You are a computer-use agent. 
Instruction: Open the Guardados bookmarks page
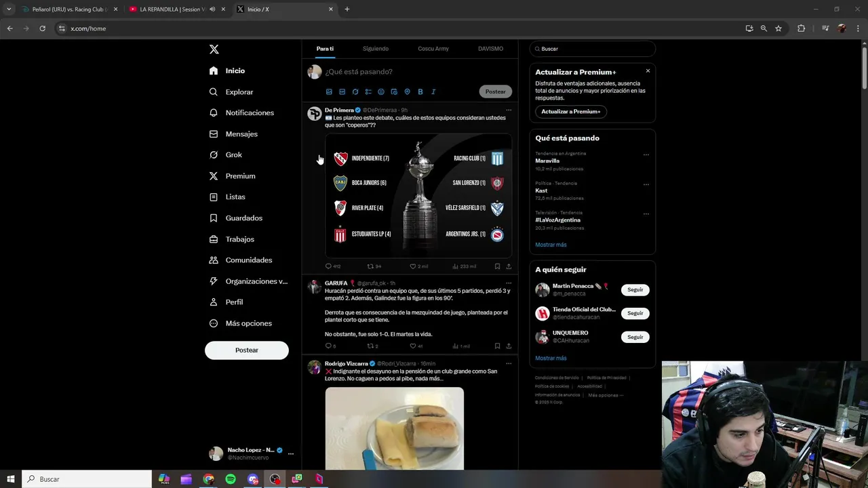[x=236, y=218]
